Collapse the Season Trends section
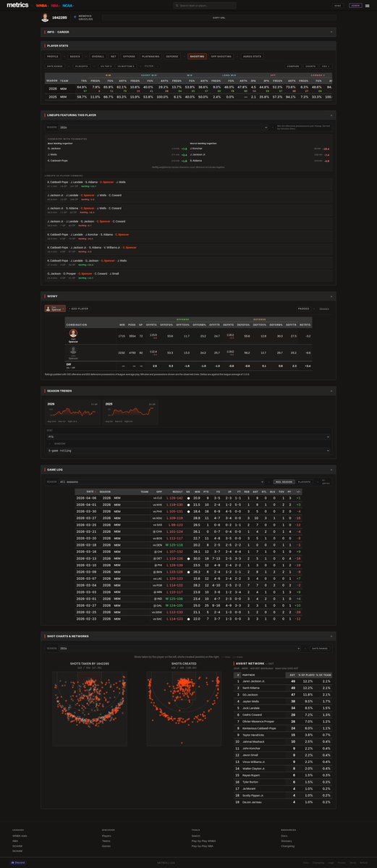Viewport: 377px width, 868px height. [x=331, y=391]
